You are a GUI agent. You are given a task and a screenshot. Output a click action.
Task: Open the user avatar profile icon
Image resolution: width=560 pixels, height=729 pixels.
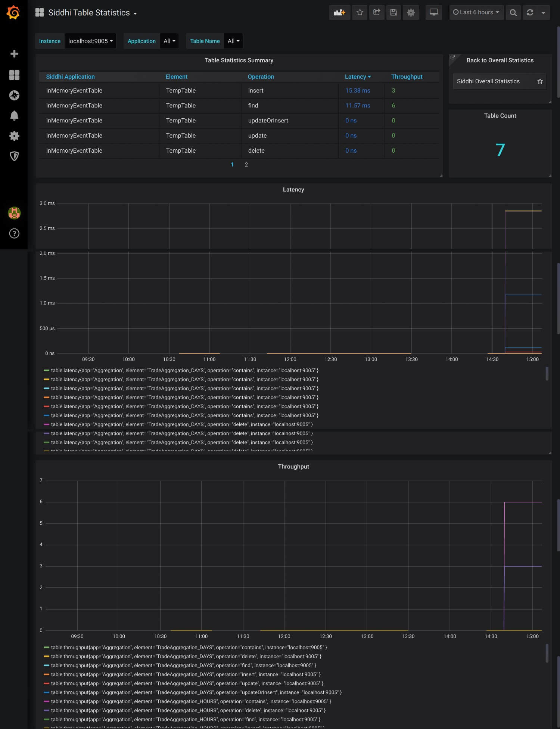pyautogui.click(x=14, y=213)
